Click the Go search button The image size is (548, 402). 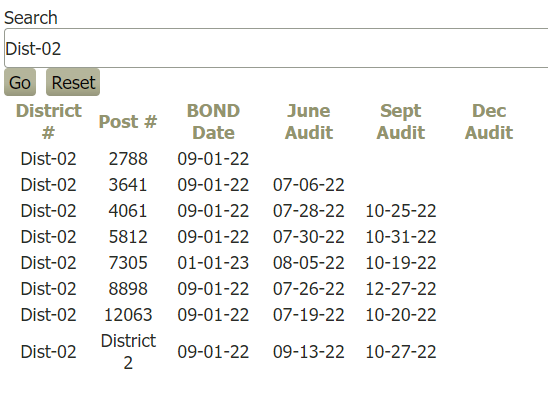20,82
